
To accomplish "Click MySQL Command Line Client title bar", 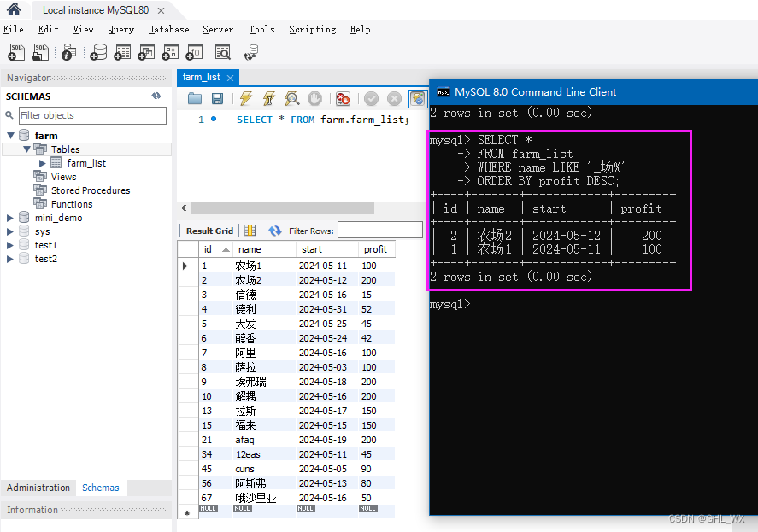I will 593,92.
